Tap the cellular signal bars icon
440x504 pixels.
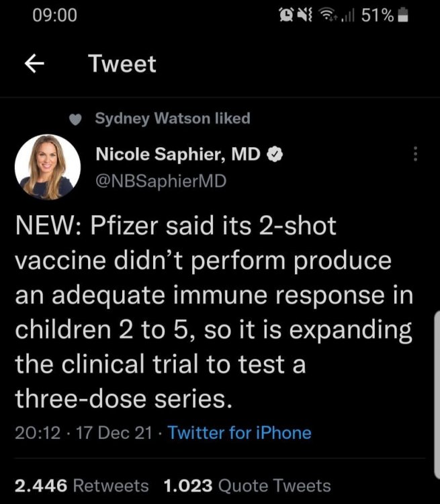point(348,15)
